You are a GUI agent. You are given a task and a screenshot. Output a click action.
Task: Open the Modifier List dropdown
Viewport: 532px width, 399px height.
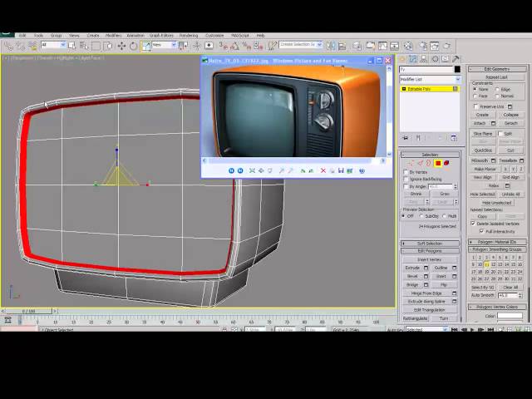[430, 80]
